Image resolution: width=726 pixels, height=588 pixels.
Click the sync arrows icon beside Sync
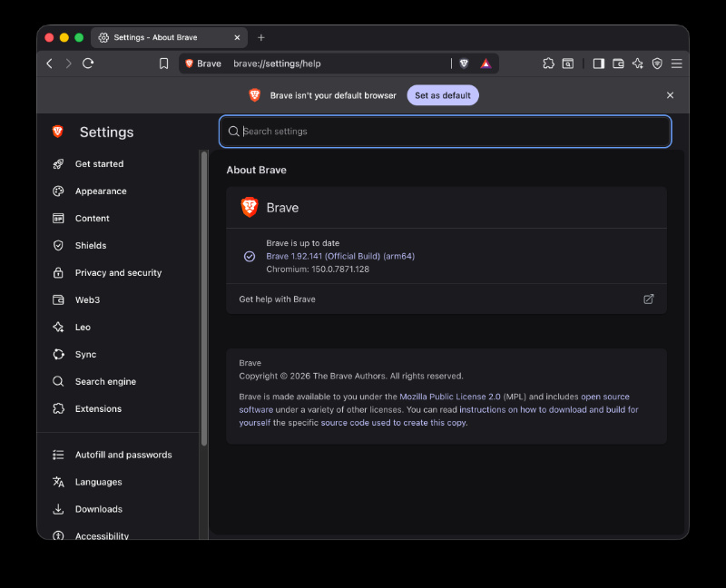(x=58, y=355)
